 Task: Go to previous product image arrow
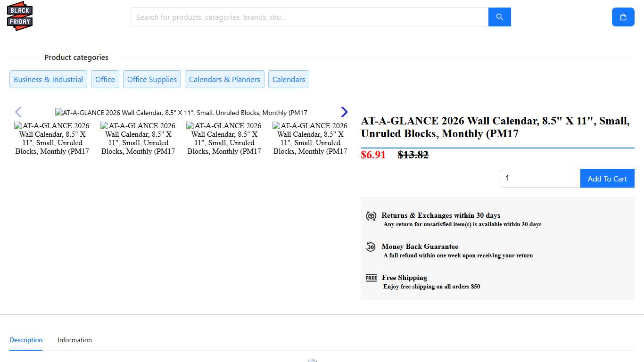[x=18, y=112]
